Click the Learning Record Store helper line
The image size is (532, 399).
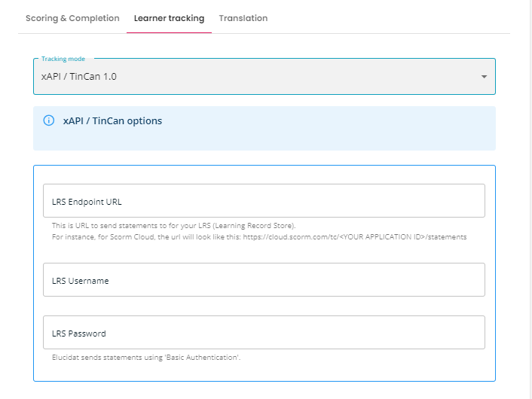pyautogui.click(x=174, y=225)
